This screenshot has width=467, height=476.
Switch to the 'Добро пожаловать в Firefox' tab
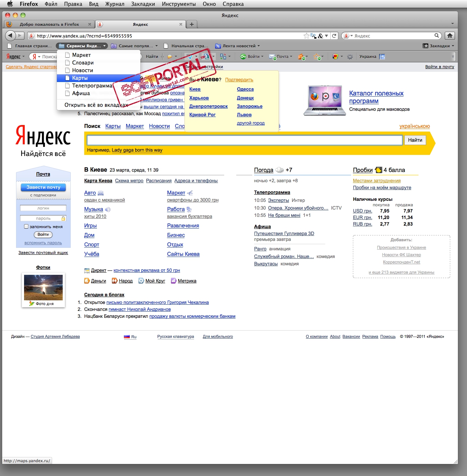(x=49, y=24)
